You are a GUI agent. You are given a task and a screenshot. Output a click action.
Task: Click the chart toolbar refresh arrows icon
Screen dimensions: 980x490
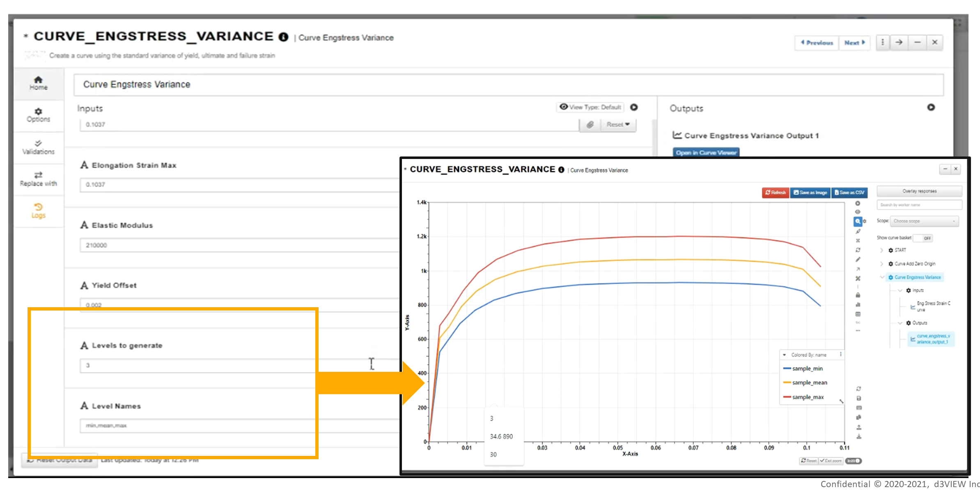(858, 250)
